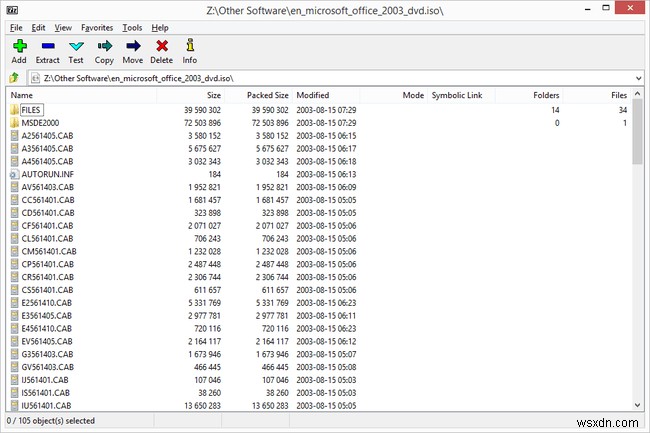This screenshot has height=433, width=650.
Task: Open the Info properties icon
Action: (x=189, y=46)
